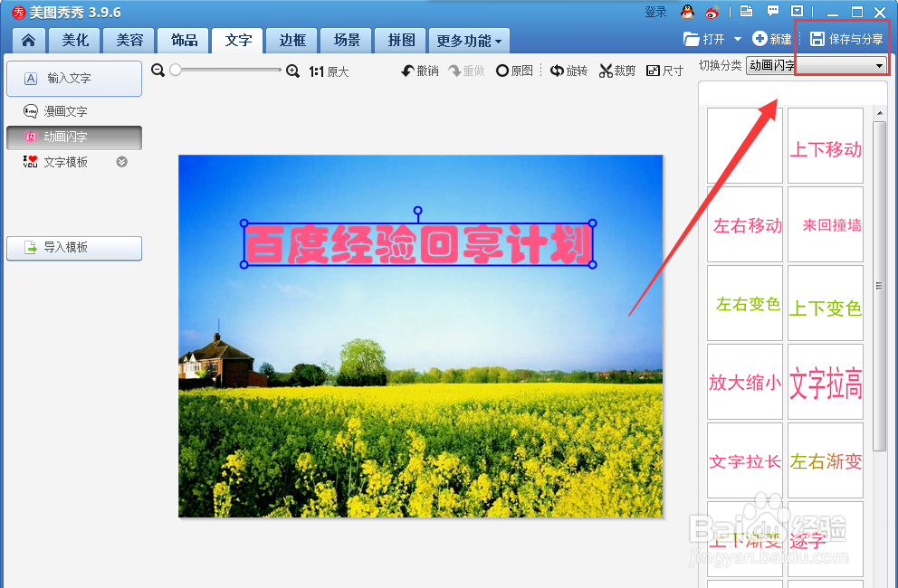898x588 pixels.
Task: Click the zoom in magnifier icon
Action: [292, 71]
